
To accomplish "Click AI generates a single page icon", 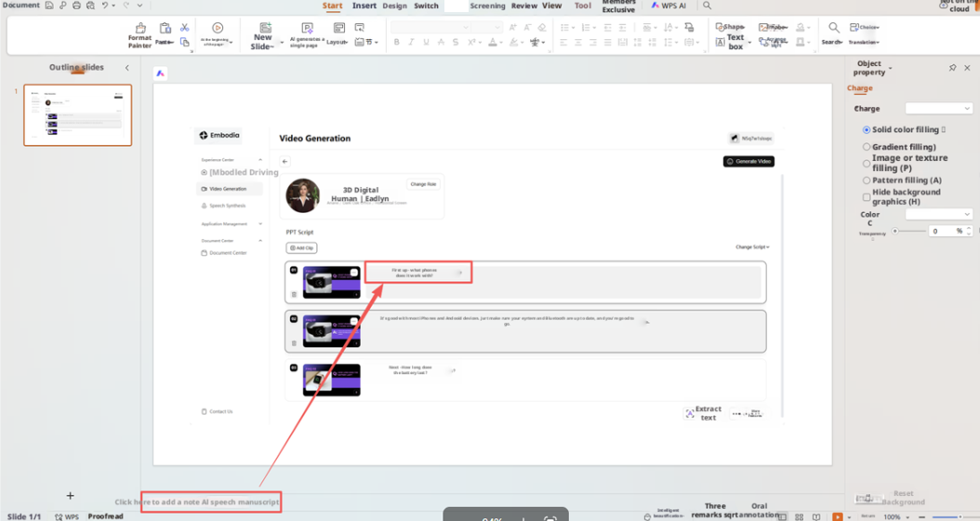I will (307, 29).
